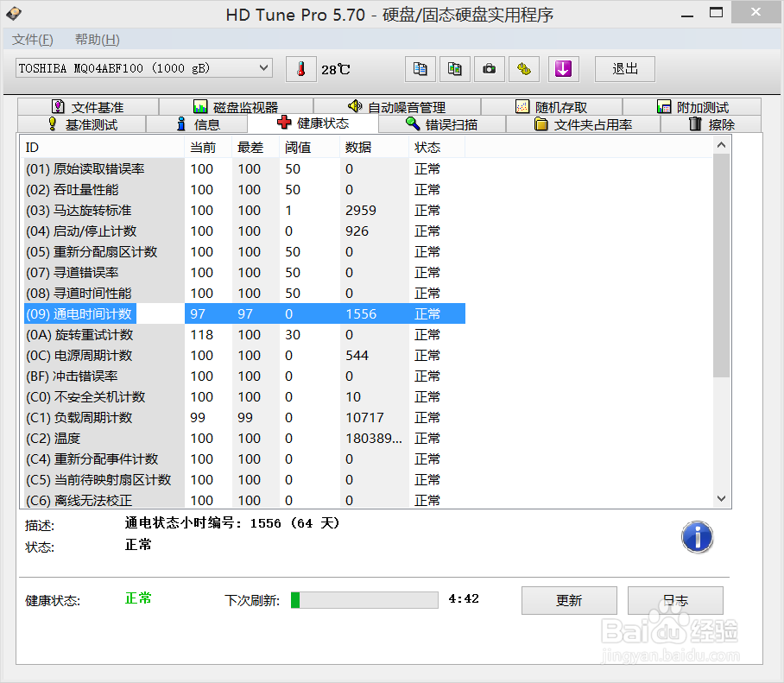The image size is (784, 683).
Task: Switch to the 文件夹占用率 tab
Action: coord(583,124)
